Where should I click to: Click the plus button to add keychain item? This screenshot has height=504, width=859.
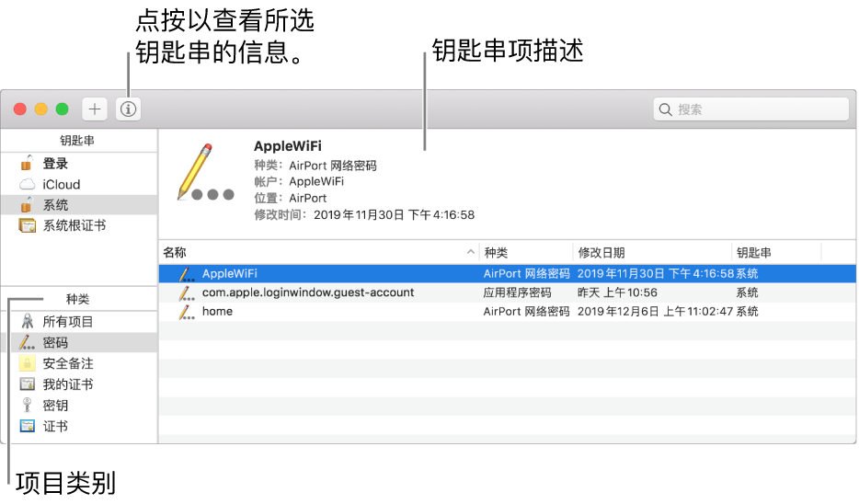tap(95, 109)
